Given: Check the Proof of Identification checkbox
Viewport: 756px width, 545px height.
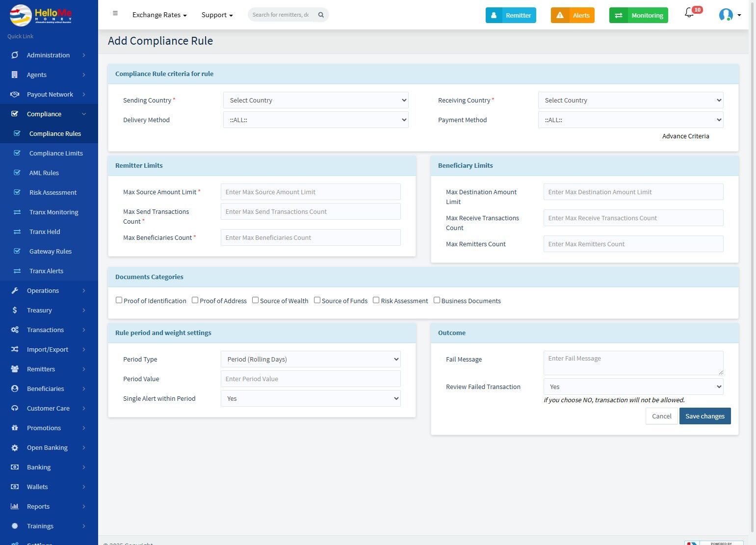Looking at the screenshot, I should 119,300.
